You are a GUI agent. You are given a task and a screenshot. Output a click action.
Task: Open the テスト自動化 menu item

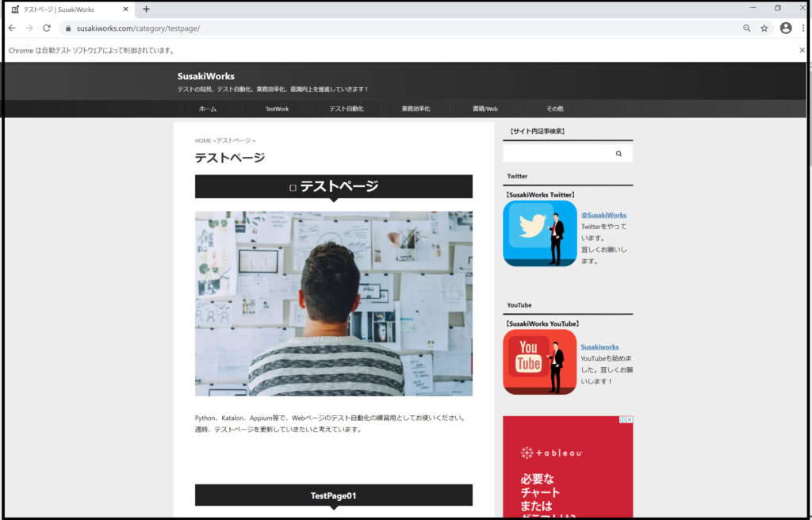point(347,109)
